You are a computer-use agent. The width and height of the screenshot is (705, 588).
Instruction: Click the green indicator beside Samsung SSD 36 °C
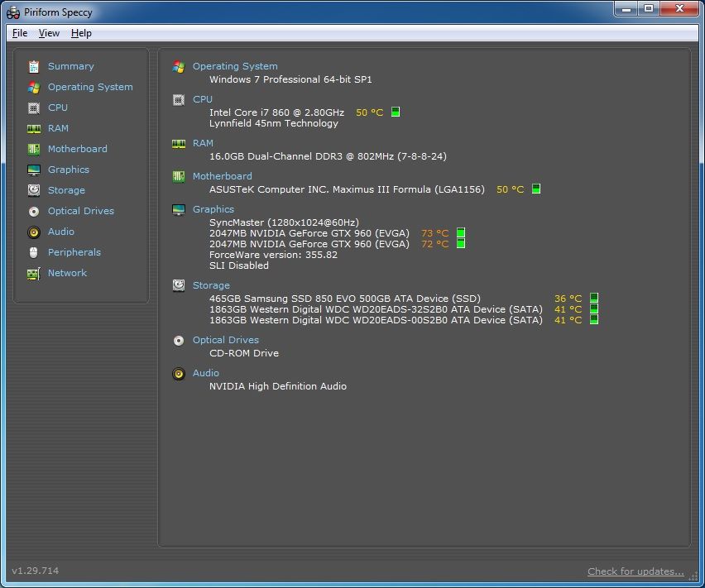(594, 298)
